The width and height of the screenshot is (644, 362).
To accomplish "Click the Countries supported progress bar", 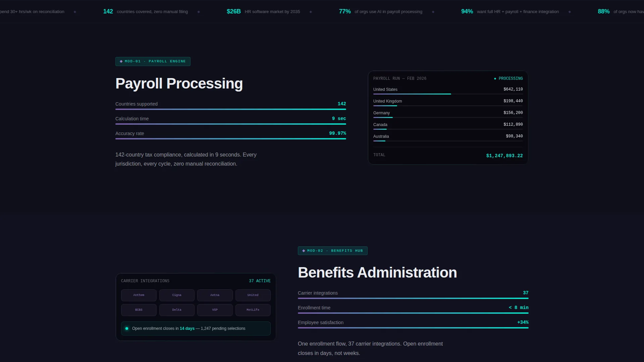I will 231,109.
